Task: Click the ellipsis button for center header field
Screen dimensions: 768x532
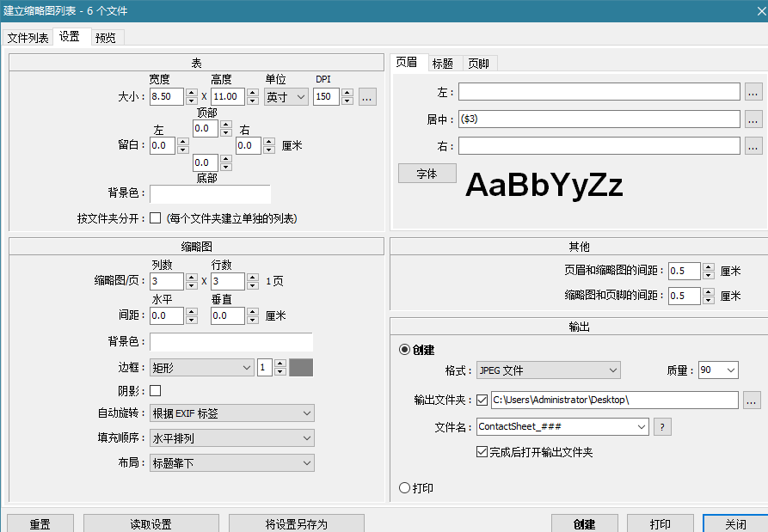Action: (753, 119)
